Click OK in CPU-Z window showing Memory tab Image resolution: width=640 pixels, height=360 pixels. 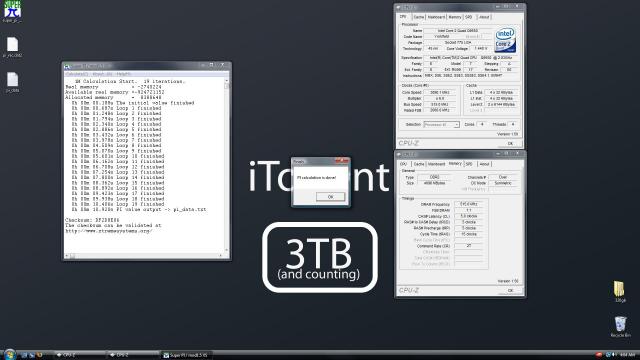510,290
